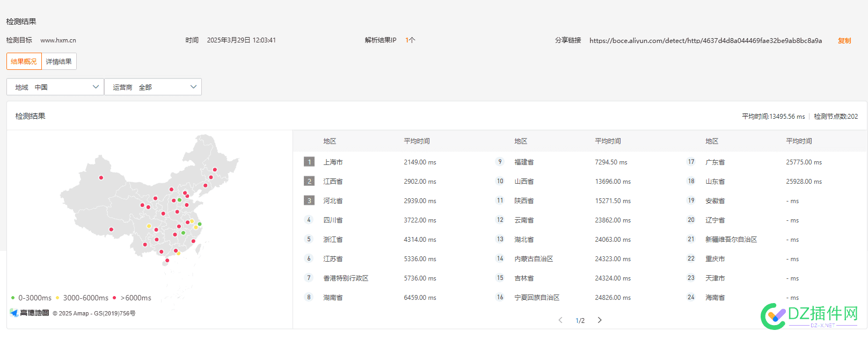
Task: Click the 广东省 row
Action: pyautogui.click(x=771, y=162)
